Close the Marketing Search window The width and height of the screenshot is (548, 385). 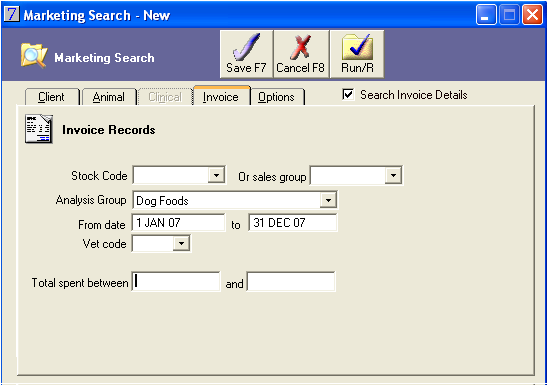click(x=532, y=15)
